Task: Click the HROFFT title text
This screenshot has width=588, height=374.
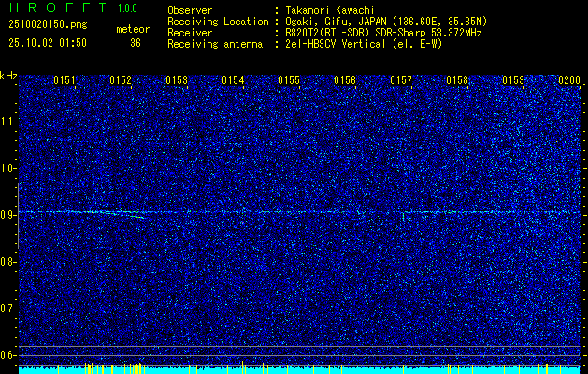Action: click(58, 7)
